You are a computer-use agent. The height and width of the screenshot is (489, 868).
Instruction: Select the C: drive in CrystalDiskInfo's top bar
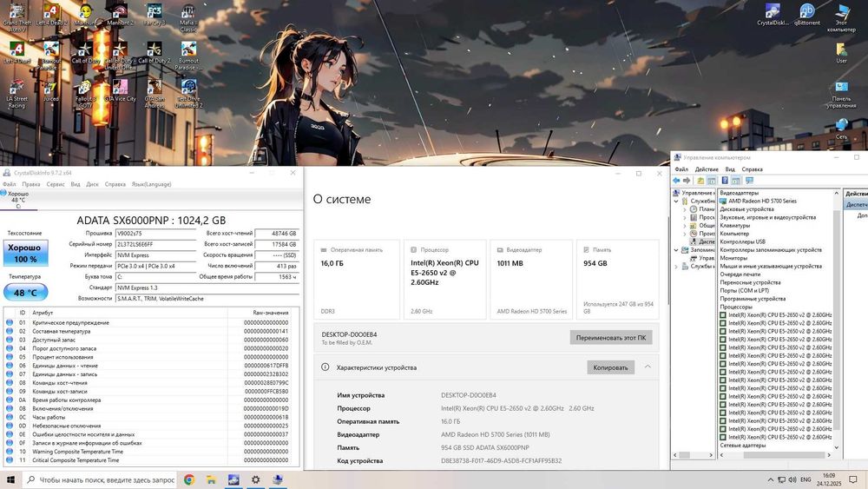pos(18,200)
